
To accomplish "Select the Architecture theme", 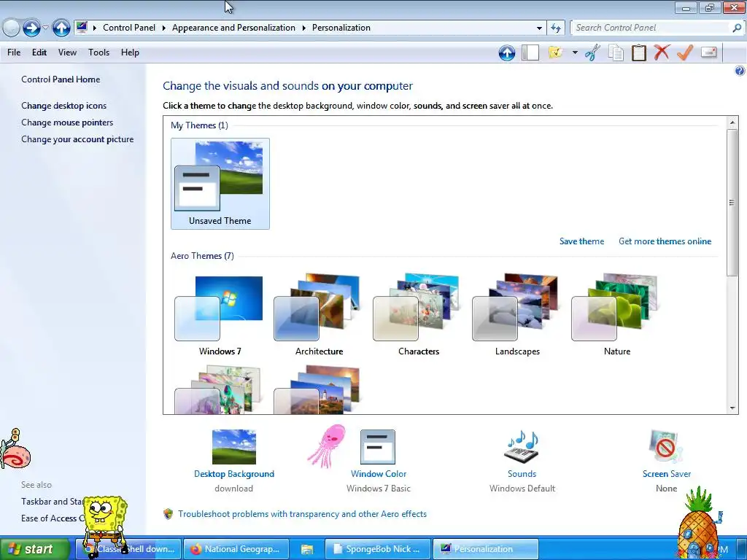I will tap(319, 315).
